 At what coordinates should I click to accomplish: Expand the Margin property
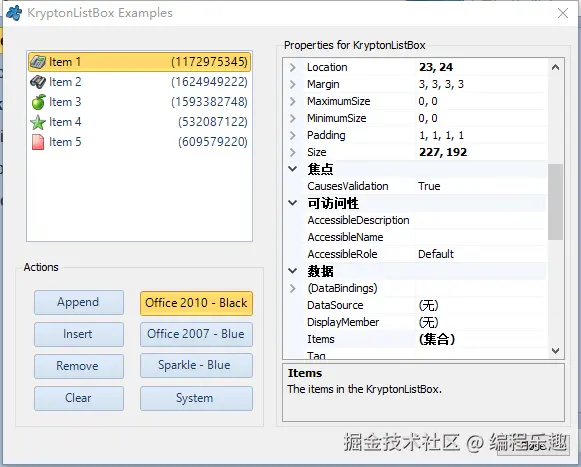pos(293,85)
